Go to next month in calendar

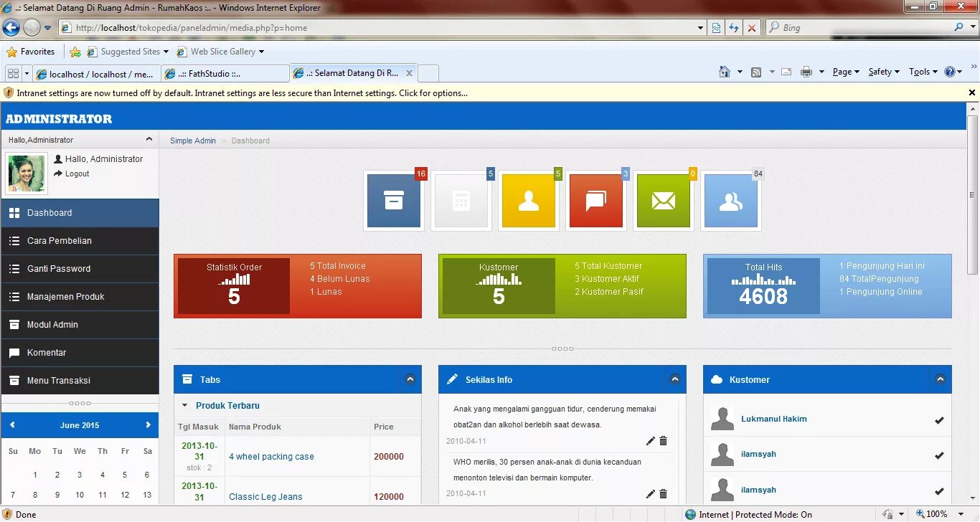point(149,425)
